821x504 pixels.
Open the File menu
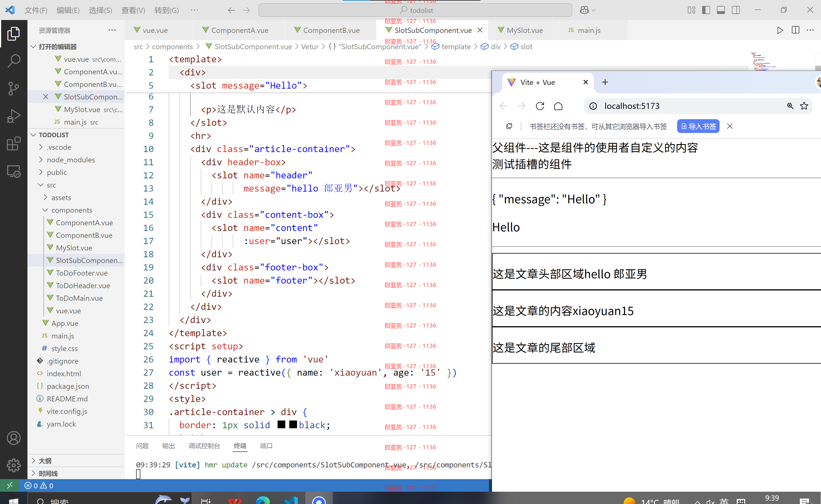pyautogui.click(x=36, y=10)
